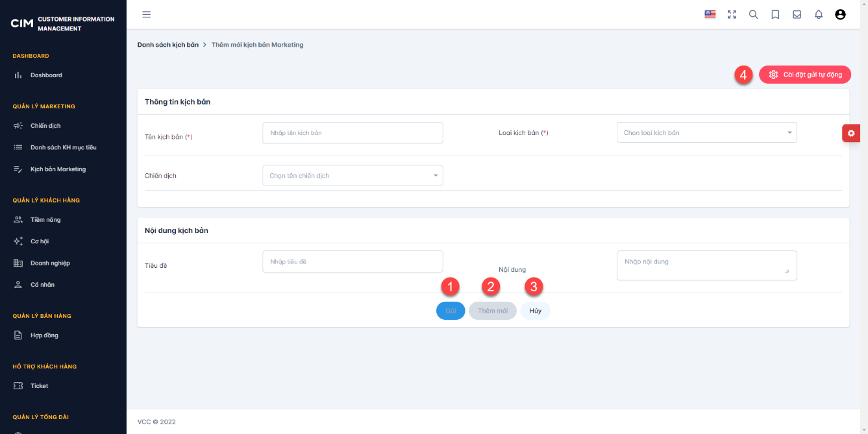Open the user account avatar
This screenshot has width=868, height=434.
click(x=840, y=14)
